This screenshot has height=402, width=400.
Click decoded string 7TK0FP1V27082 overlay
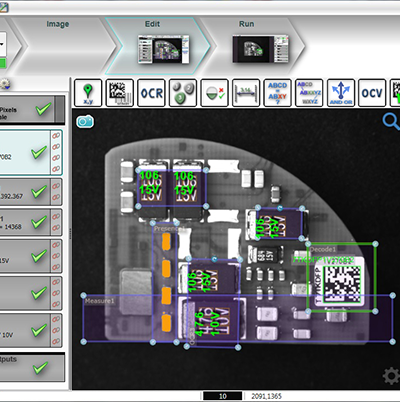point(323,260)
